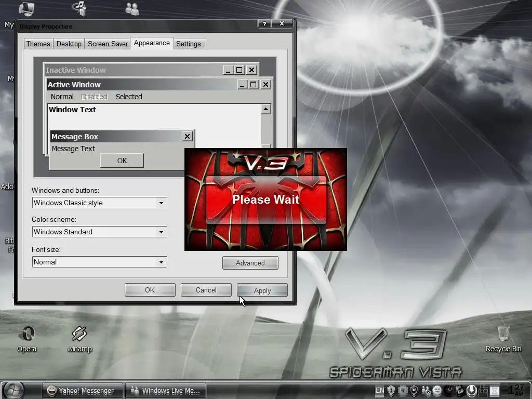Click the Message Box preview close X

click(x=187, y=137)
